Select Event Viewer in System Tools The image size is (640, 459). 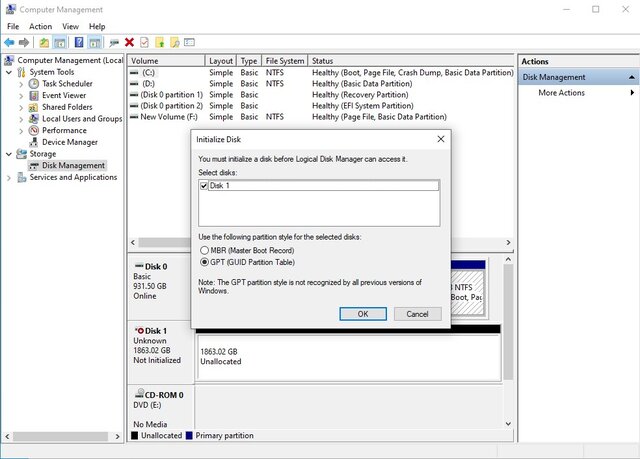click(x=65, y=96)
